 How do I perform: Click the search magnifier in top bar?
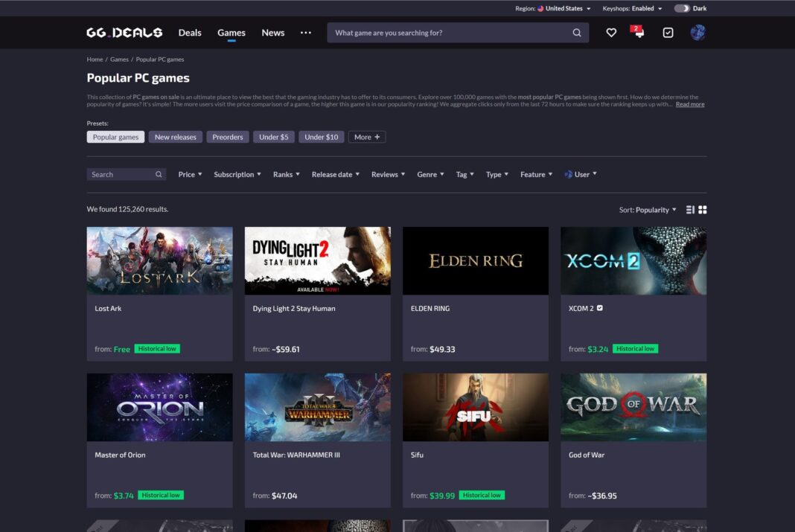tap(576, 33)
